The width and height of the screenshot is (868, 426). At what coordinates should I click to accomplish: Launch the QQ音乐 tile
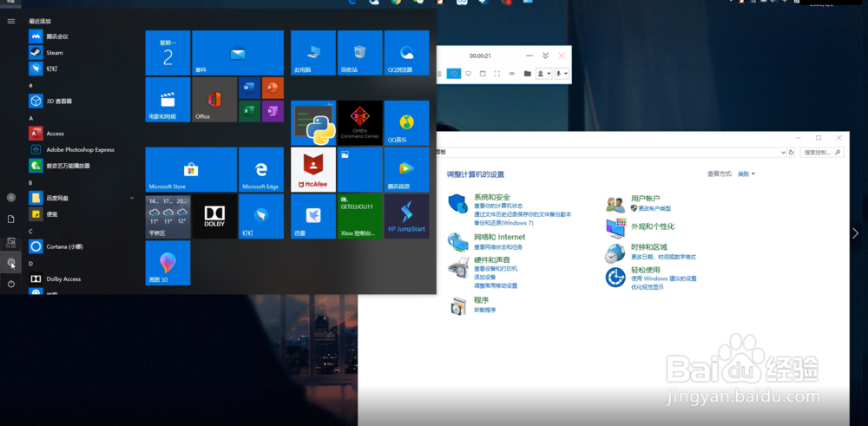point(407,123)
